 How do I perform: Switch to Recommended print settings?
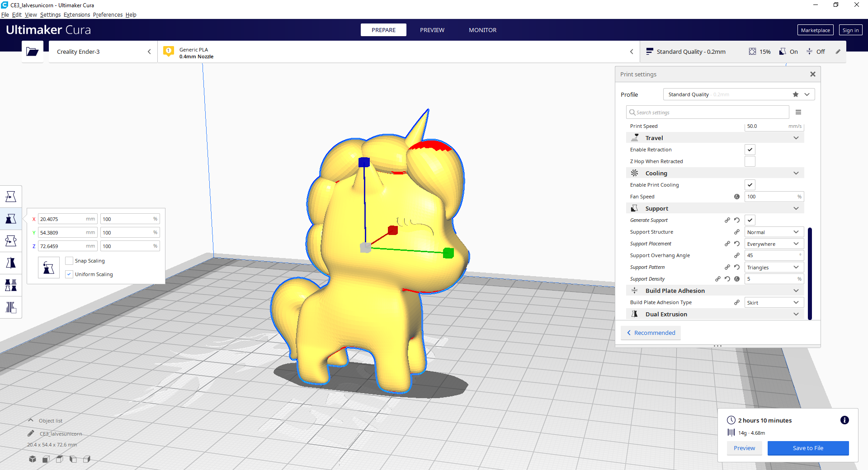click(x=651, y=333)
